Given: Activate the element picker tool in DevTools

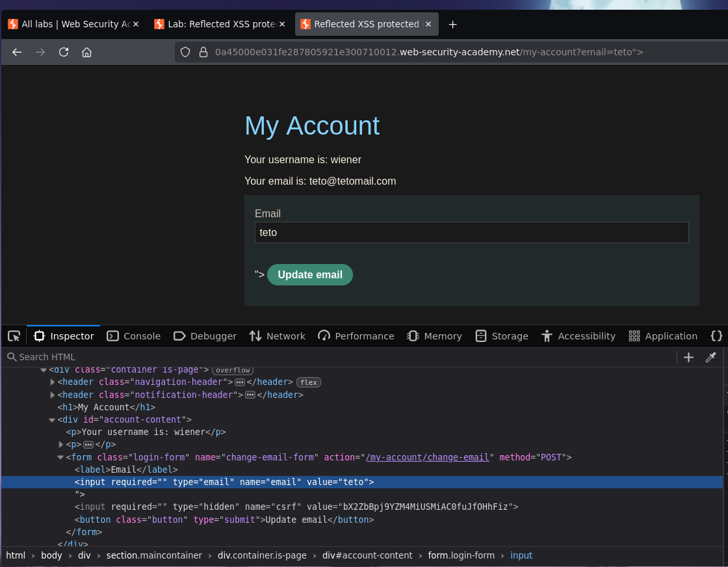Looking at the screenshot, I should 14,336.
